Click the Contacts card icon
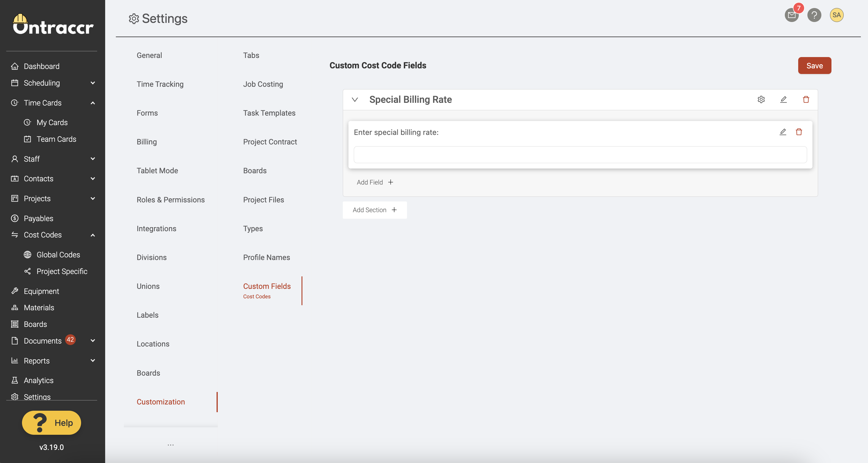Screen dimensions: 868x463 click(15, 179)
